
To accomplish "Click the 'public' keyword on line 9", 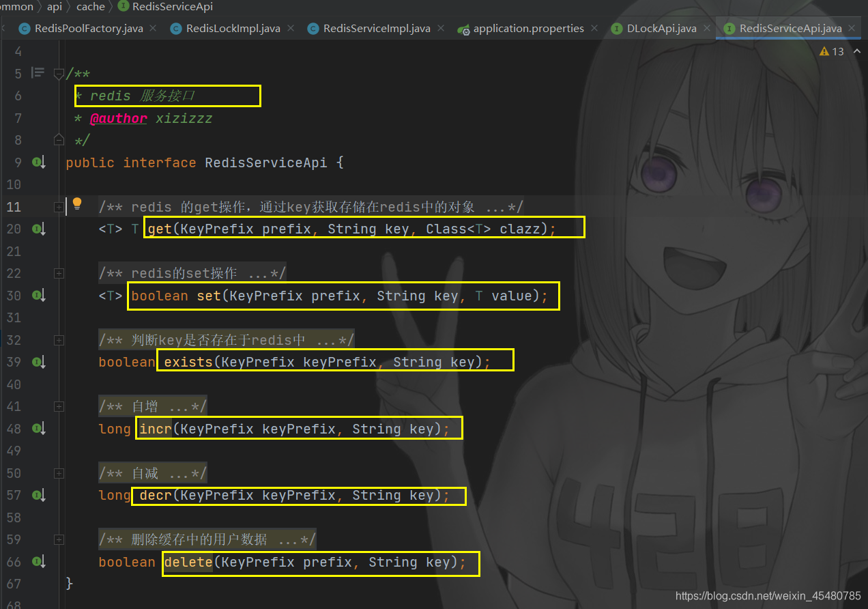I will point(90,162).
